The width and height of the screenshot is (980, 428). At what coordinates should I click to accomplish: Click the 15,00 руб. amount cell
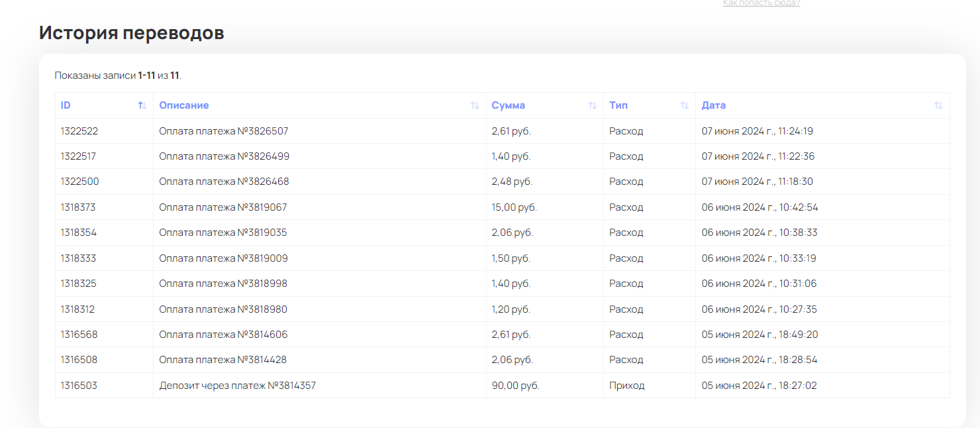point(514,207)
